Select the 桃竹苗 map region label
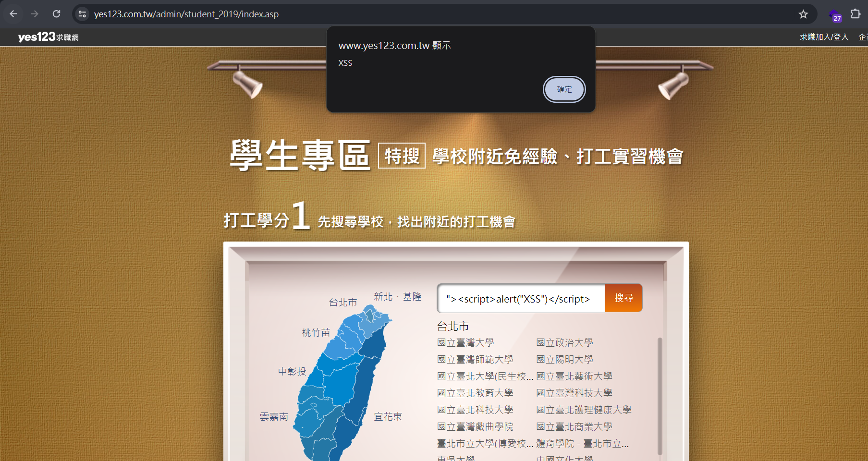Viewport: 868px width, 461px height. [316, 332]
